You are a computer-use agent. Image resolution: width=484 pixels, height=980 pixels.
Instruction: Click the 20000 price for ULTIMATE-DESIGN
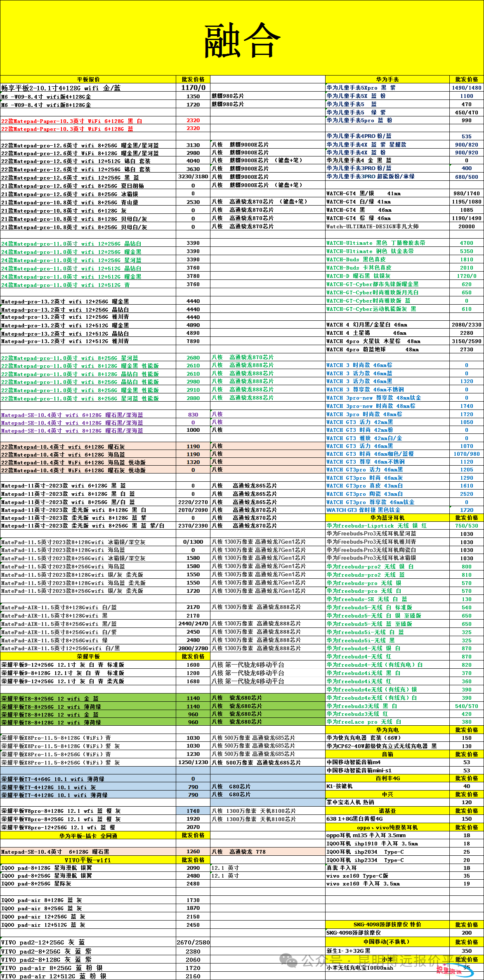(467, 226)
